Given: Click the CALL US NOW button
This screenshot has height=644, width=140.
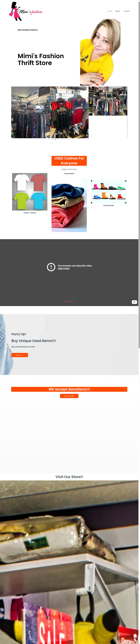Looking at the screenshot, I should [x=69, y=396].
